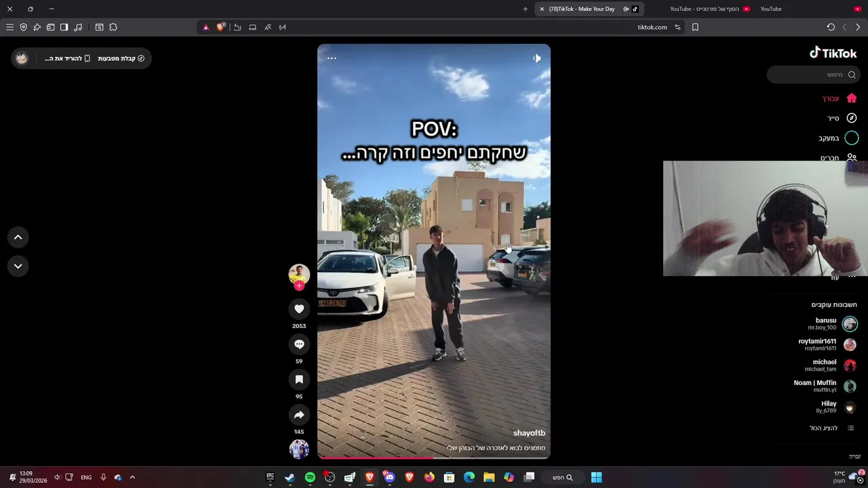Open the Hilay followed account
The width and height of the screenshot is (868, 488).
(x=836, y=407)
